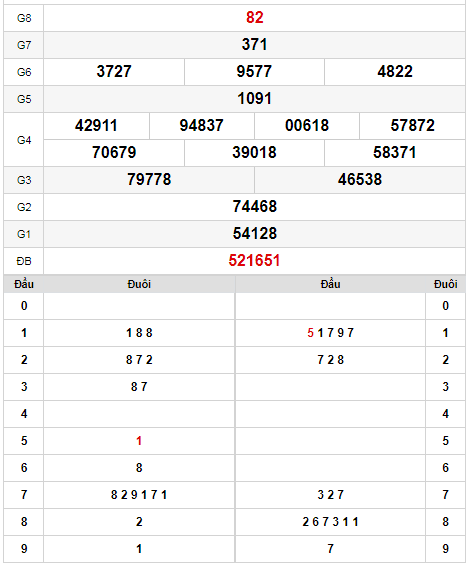Click the right Đuôi column header

click(445, 284)
